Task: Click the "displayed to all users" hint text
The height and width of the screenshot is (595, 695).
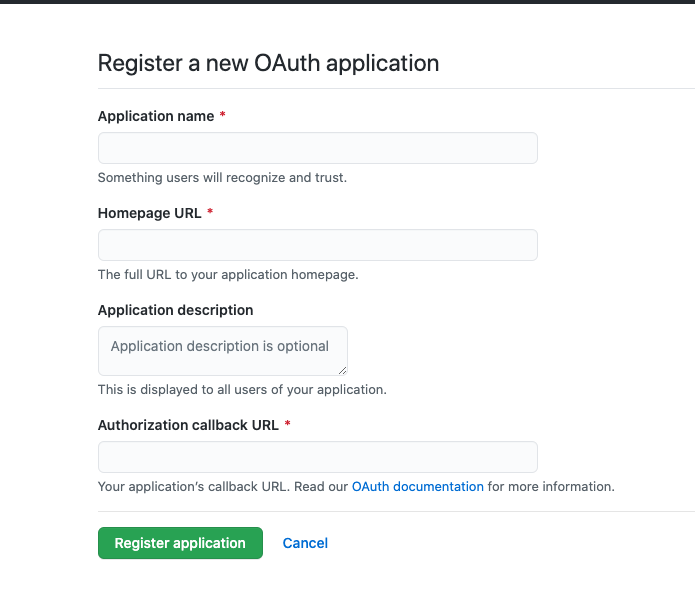Action: (242, 389)
